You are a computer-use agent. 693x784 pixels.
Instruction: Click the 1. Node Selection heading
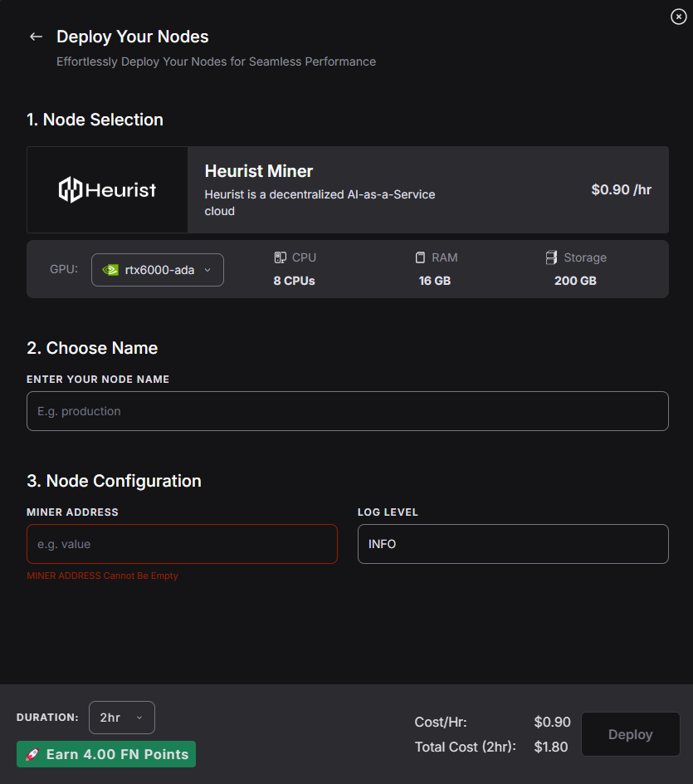pos(95,120)
